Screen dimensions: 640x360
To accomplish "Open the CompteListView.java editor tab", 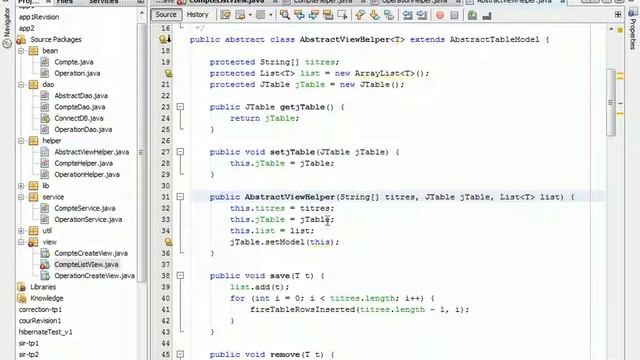I will point(226,2).
